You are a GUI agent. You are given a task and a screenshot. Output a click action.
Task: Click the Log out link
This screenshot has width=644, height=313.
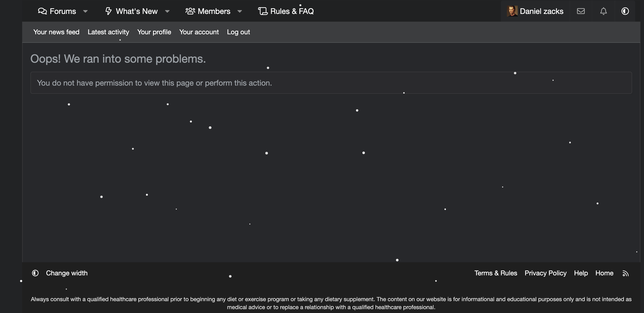click(x=238, y=32)
